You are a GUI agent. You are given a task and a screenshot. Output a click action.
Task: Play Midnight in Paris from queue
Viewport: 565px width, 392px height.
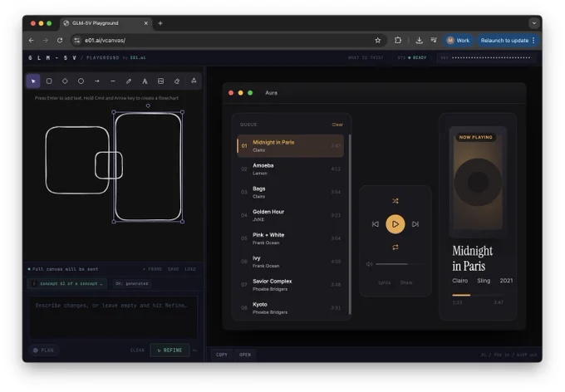point(290,146)
